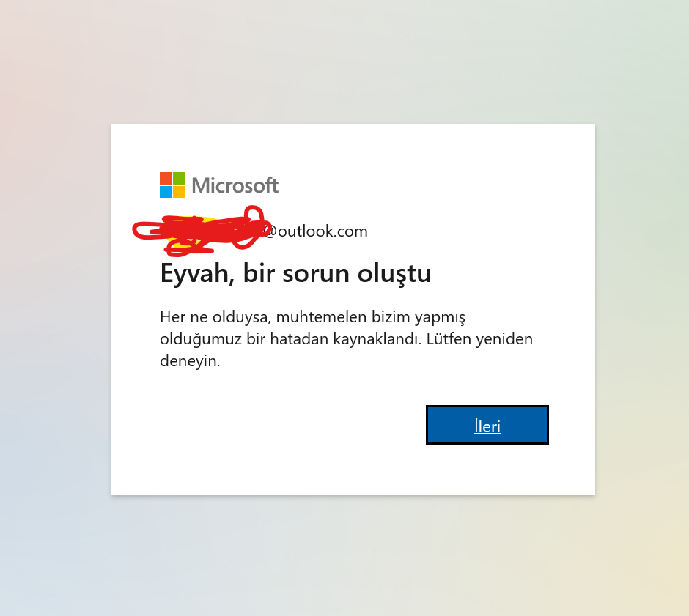Click the red scribble covering the email

pyautogui.click(x=202, y=231)
